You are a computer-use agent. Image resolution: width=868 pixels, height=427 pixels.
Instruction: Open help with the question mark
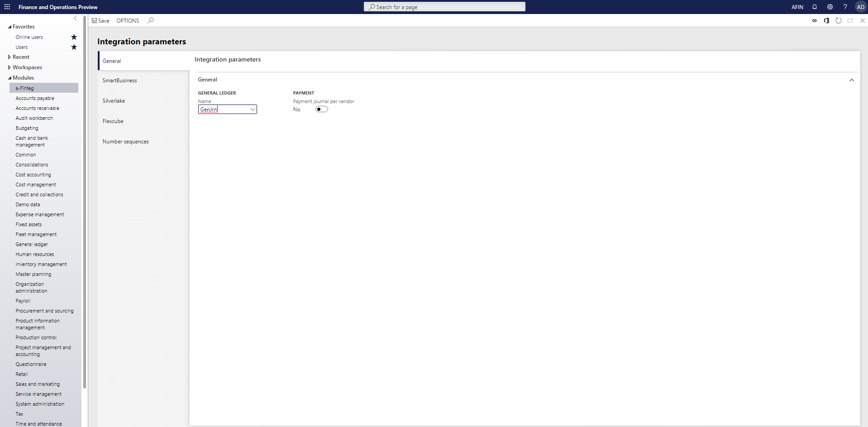click(845, 7)
